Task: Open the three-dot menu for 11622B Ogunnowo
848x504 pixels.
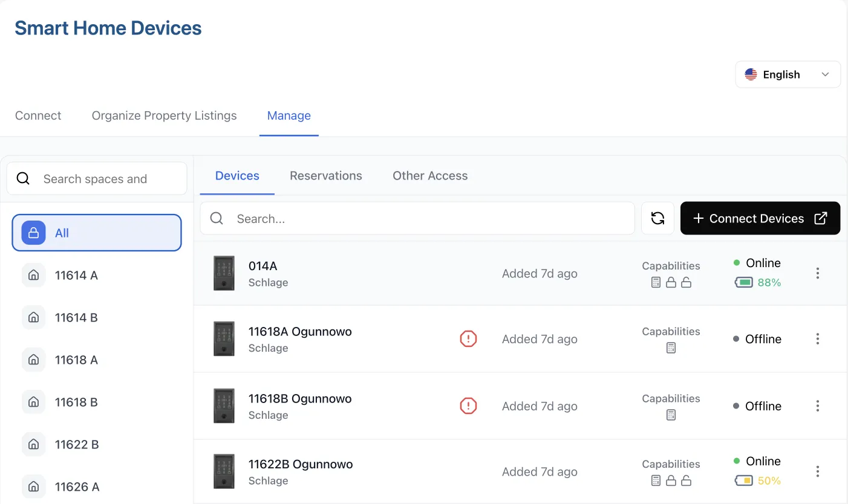Action: click(x=817, y=471)
